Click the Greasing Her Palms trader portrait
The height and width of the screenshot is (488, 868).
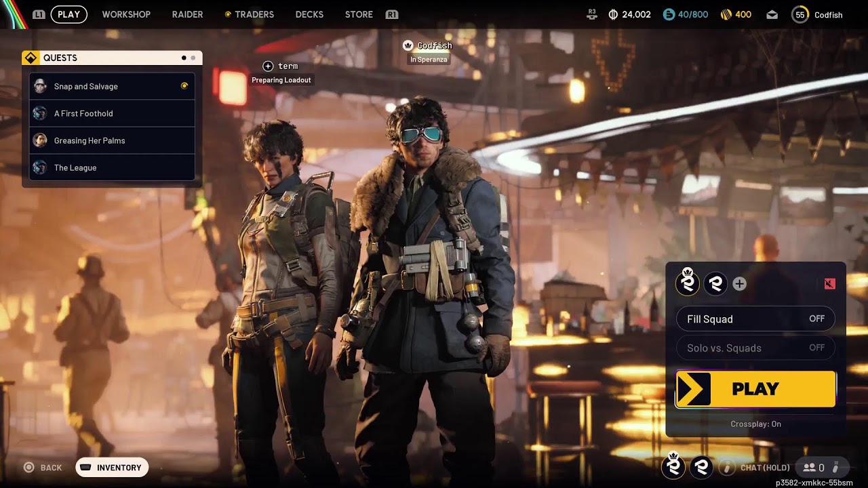pyautogui.click(x=40, y=140)
